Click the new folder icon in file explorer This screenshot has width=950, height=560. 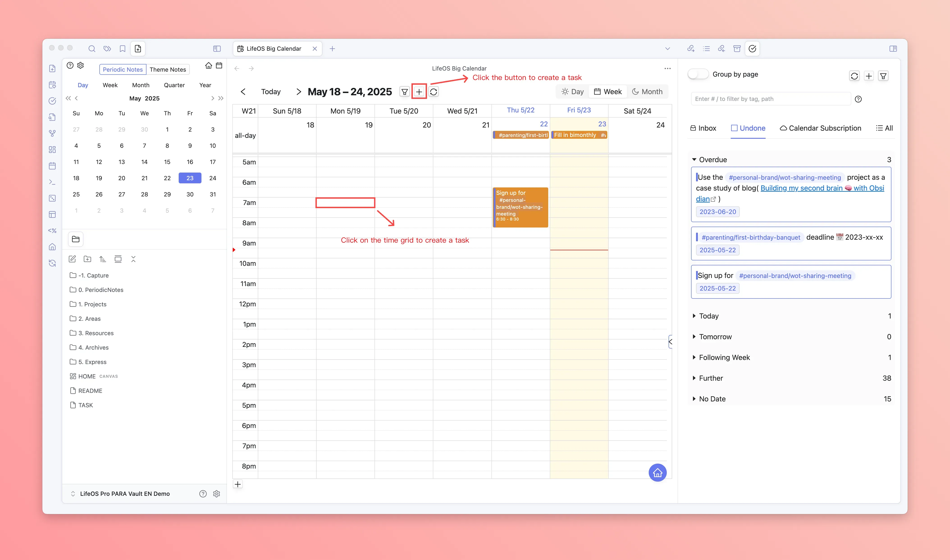tap(88, 259)
